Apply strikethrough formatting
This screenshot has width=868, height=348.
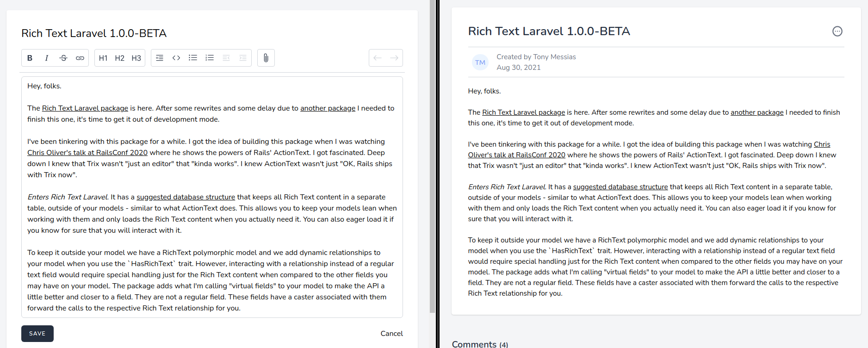pyautogui.click(x=63, y=58)
